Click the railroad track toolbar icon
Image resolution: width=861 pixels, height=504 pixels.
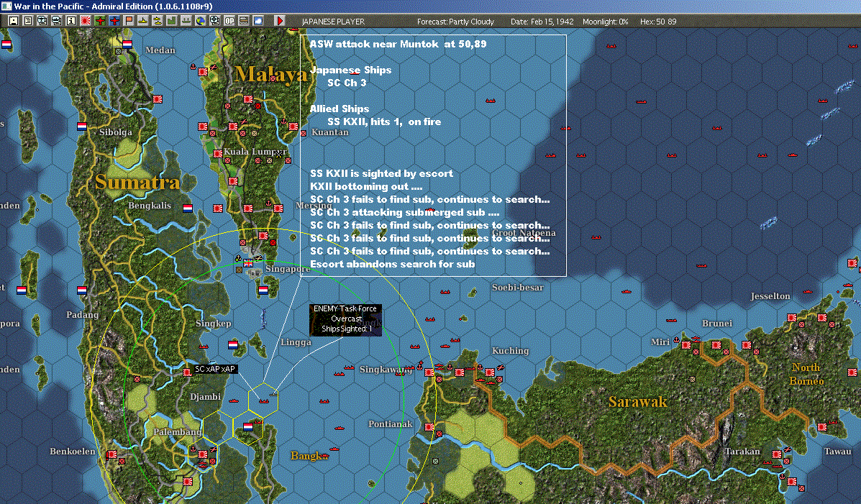[x=243, y=21]
